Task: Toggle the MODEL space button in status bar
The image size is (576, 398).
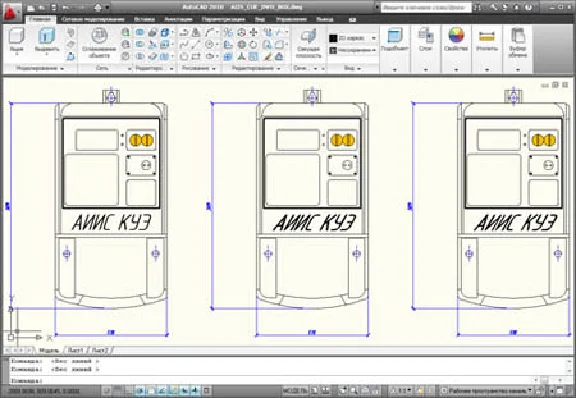Action: pyautogui.click(x=295, y=390)
